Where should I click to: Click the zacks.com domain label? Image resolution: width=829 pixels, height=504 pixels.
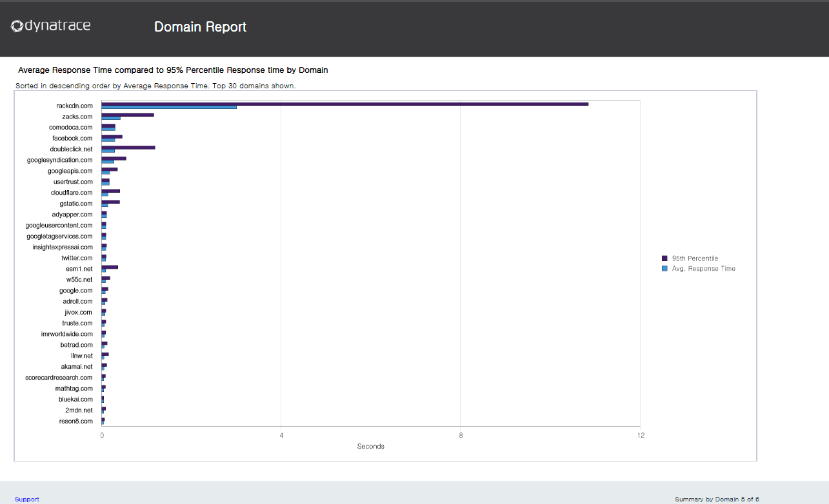click(x=77, y=117)
